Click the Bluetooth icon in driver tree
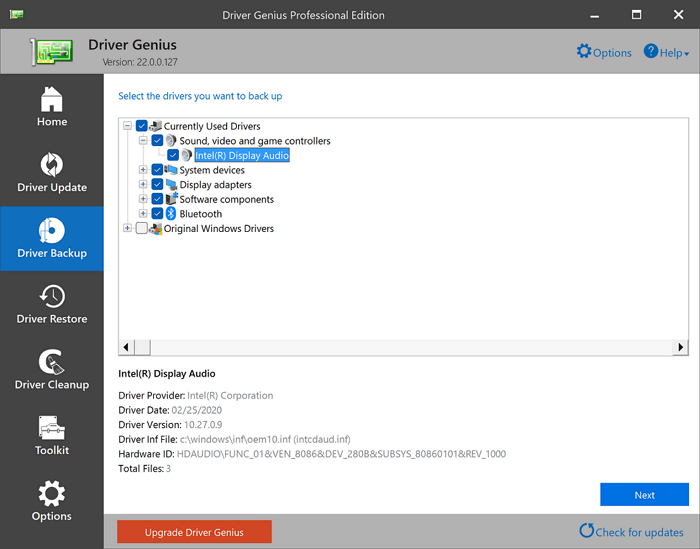Screen dimensions: 700x549 (171, 214)
